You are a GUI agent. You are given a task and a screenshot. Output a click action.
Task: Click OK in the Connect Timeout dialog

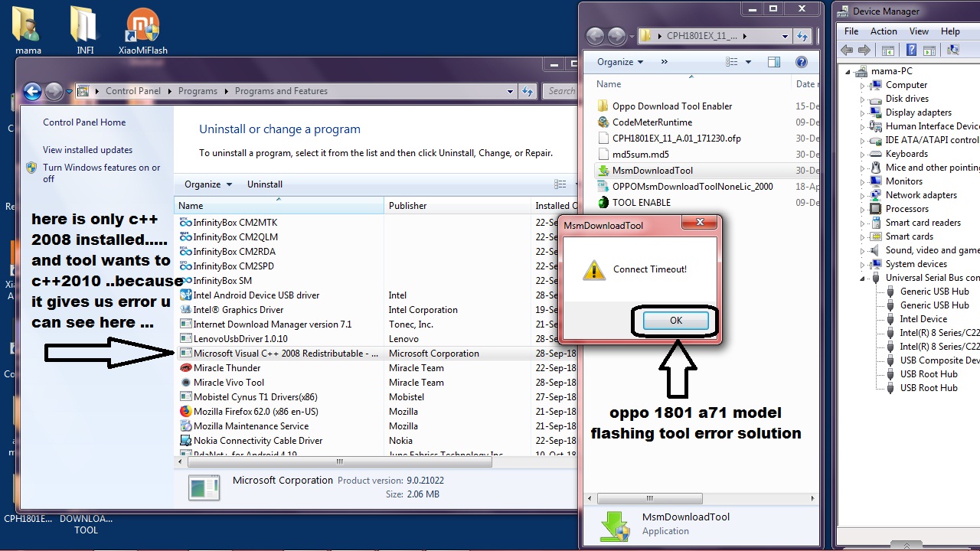[x=675, y=321]
